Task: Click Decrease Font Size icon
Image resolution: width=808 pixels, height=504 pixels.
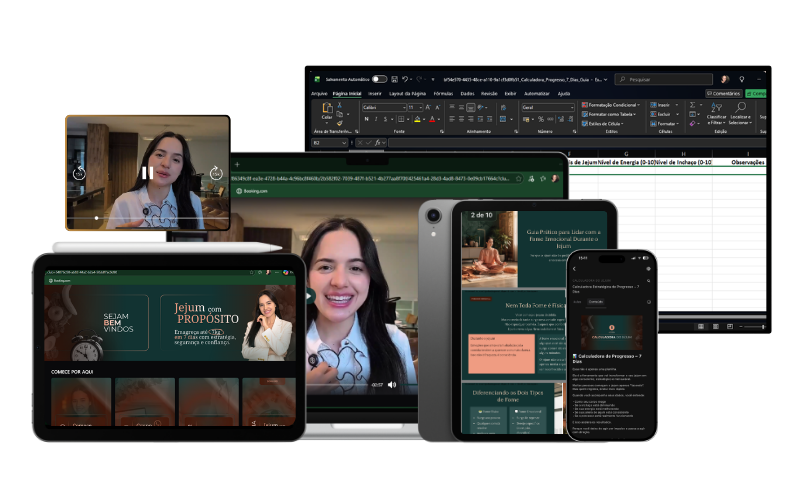Action: (437, 107)
